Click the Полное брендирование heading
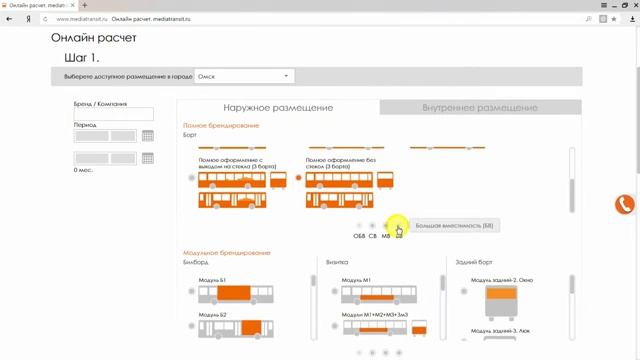Image resolution: width=640 pixels, height=360 pixels. (x=221, y=125)
